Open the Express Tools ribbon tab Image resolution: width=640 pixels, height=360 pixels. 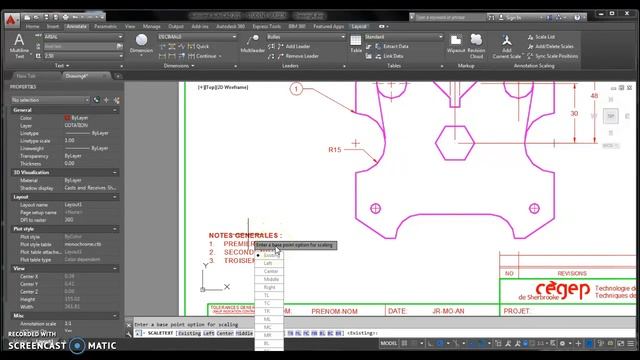[x=267, y=27]
